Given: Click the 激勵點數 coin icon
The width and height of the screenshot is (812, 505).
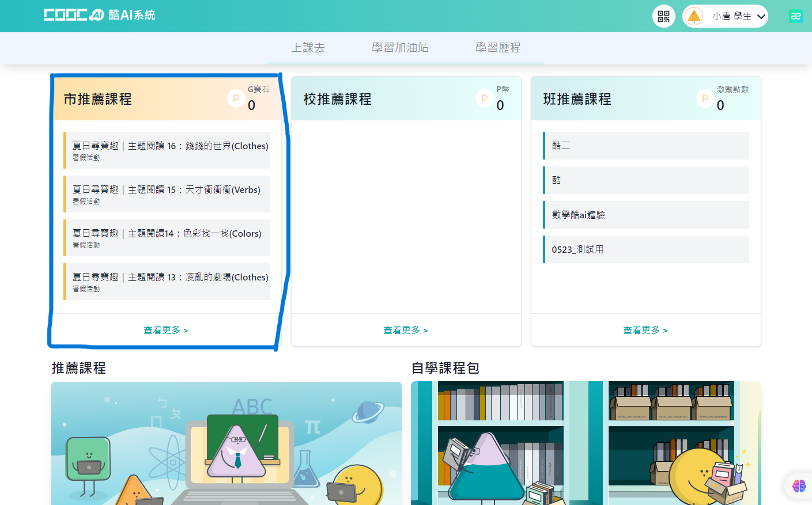Looking at the screenshot, I should point(705,98).
